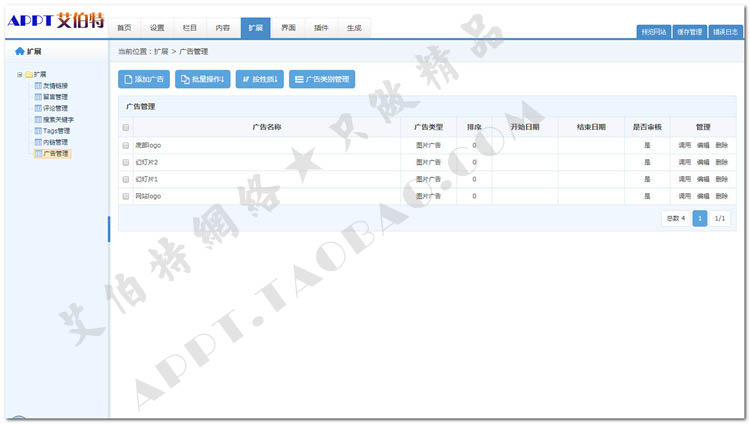
Task: Click the 预览网站 button at top right
Action: pyautogui.click(x=653, y=32)
